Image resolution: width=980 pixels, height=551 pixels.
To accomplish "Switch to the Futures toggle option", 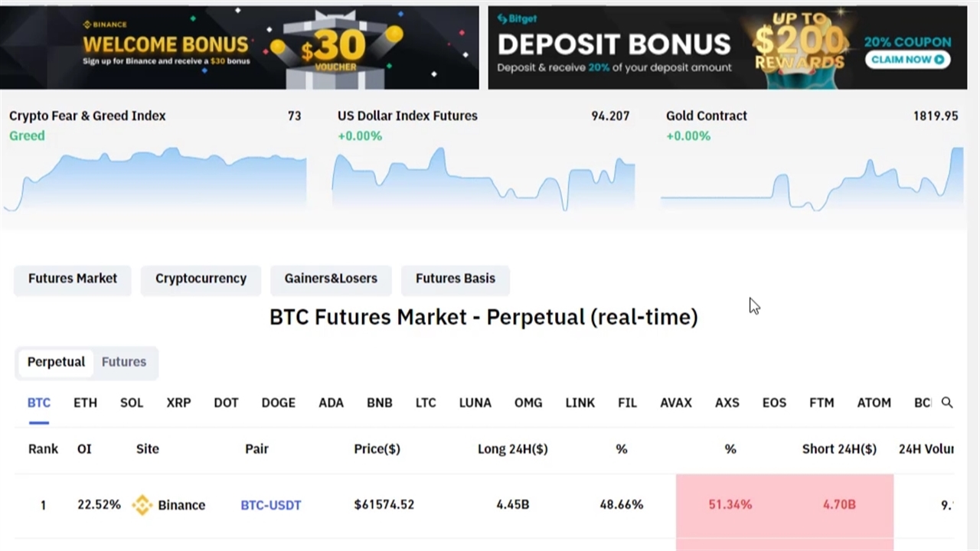I will 124,362.
